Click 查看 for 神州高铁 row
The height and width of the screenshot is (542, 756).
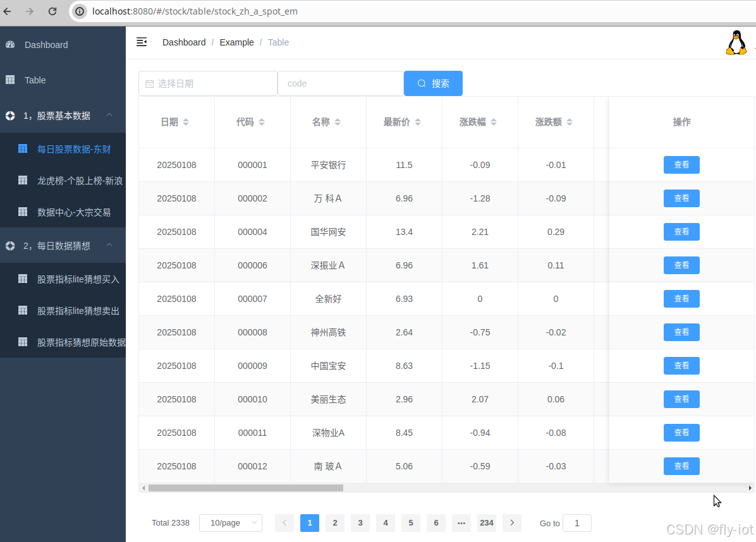pyautogui.click(x=681, y=332)
